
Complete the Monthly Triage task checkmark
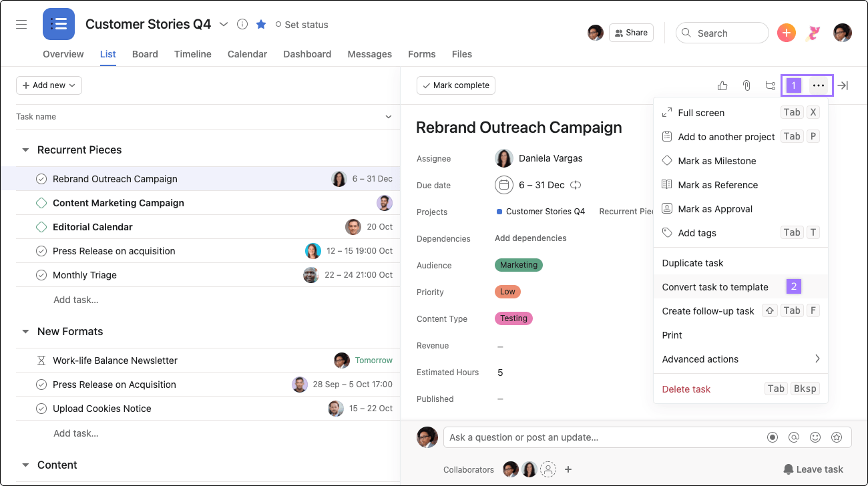(x=41, y=275)
